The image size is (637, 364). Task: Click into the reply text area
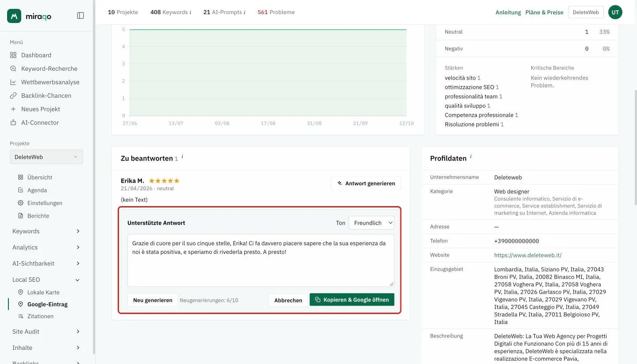(x=261, y=261)
